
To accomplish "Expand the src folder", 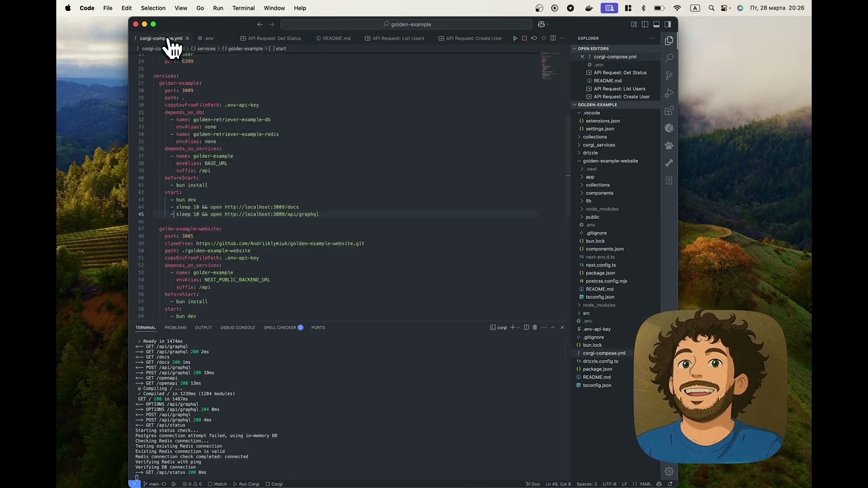I will tap(586, 313).
